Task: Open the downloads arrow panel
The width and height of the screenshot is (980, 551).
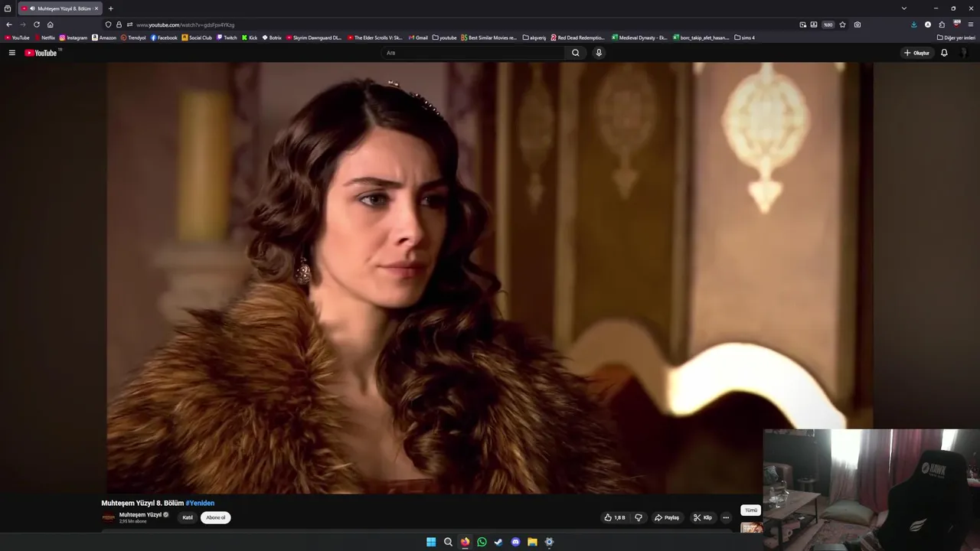Action: (x=914, y=24)
